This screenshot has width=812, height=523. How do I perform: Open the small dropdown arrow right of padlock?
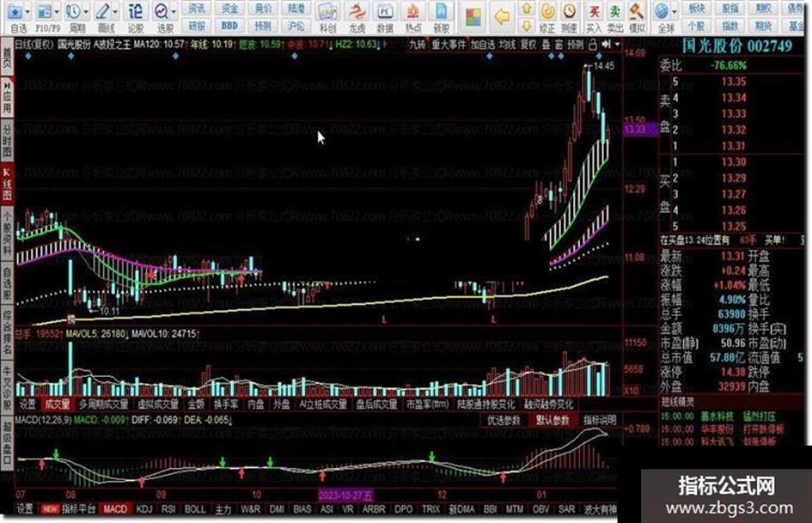pos(617,46)
